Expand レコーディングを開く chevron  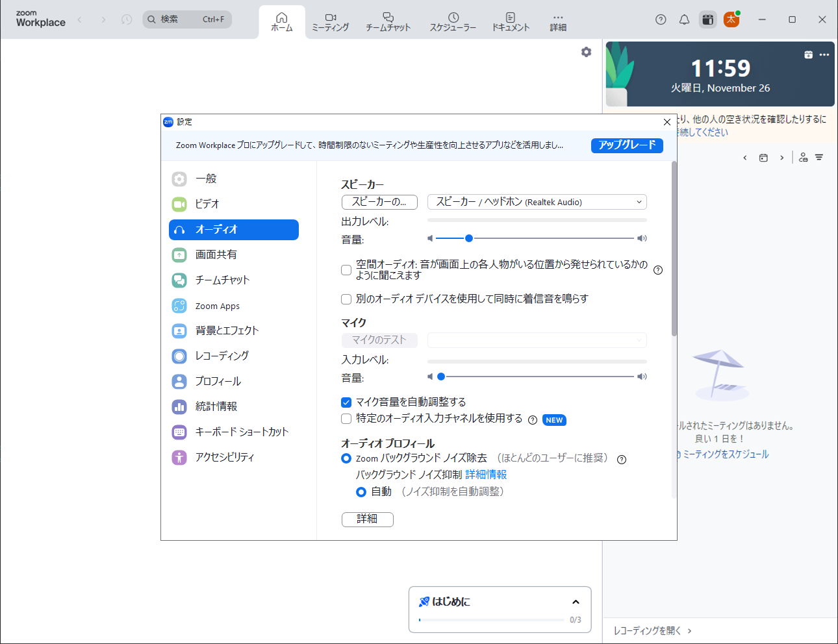coord(689,630)
